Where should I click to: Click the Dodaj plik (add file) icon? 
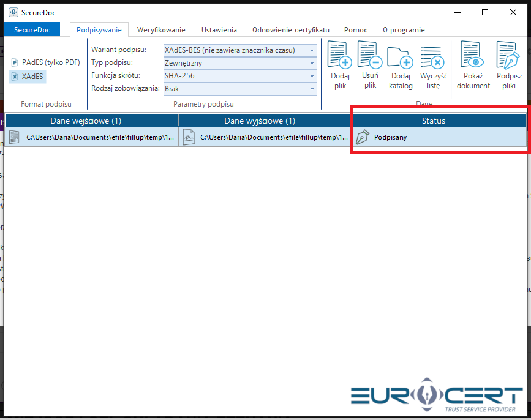point(340,54)
